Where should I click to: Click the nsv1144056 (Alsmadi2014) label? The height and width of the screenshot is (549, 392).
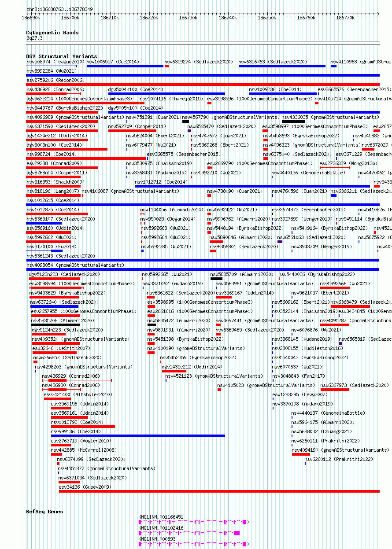[x=172, y=210]
